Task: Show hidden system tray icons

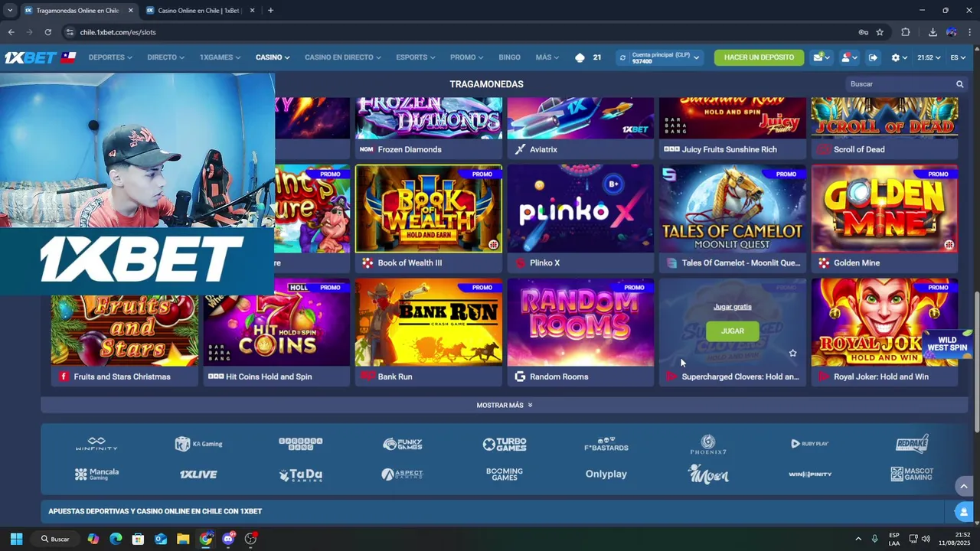Action: 858,539
